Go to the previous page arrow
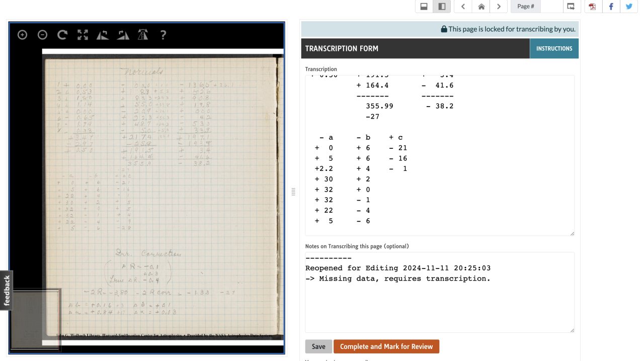This screenshot has height=361, width=644. (x=463, y=7)
